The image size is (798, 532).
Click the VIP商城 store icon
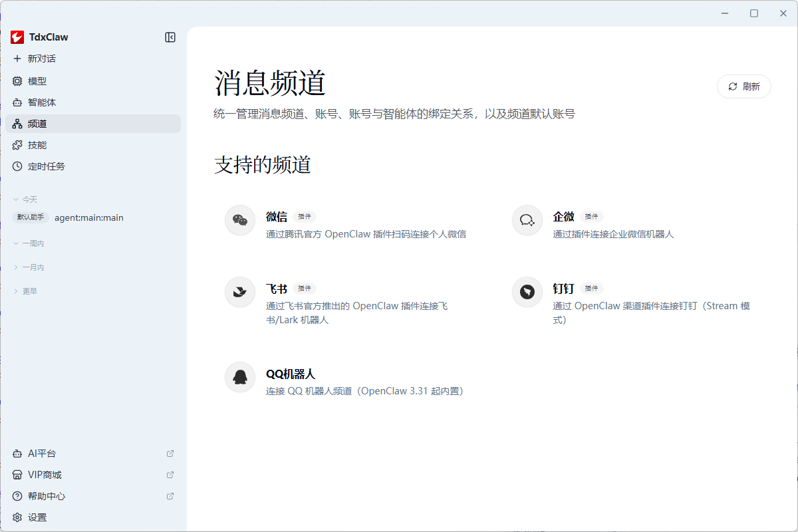(x=17, y=475)
